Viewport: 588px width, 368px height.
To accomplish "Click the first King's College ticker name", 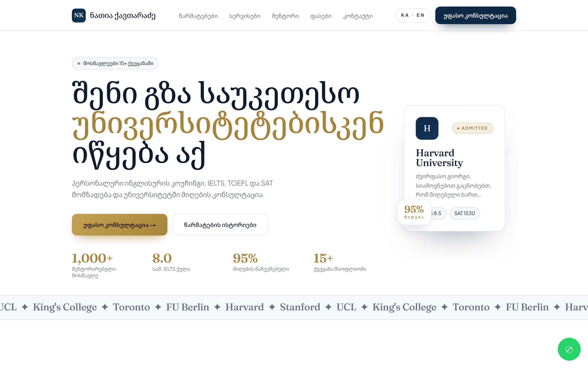I will pyautogui.click(x=65, y=307).
